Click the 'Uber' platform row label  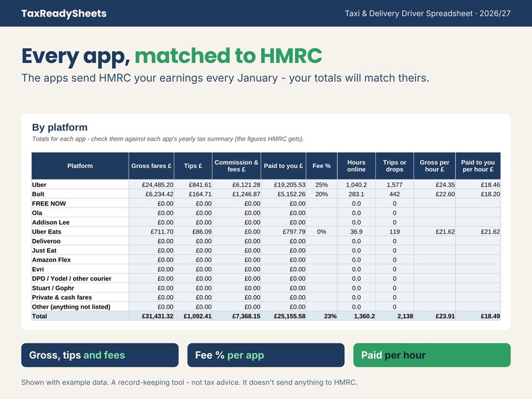39,185
